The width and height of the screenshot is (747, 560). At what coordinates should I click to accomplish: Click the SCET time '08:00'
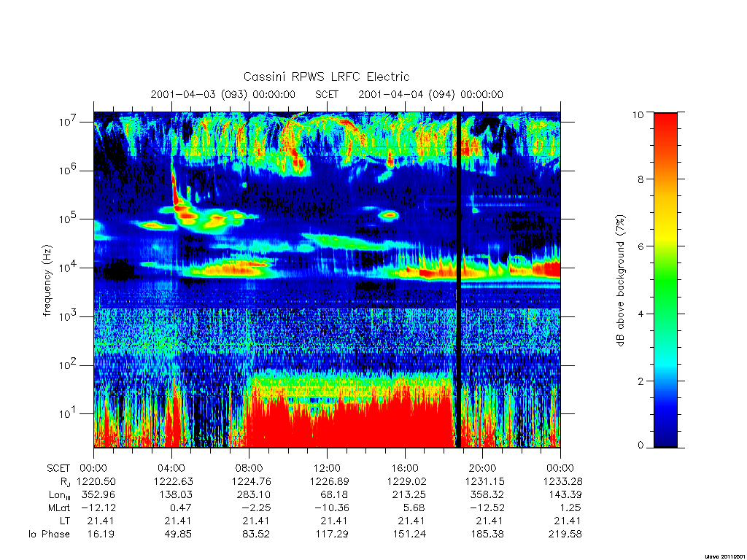(249, 468)
